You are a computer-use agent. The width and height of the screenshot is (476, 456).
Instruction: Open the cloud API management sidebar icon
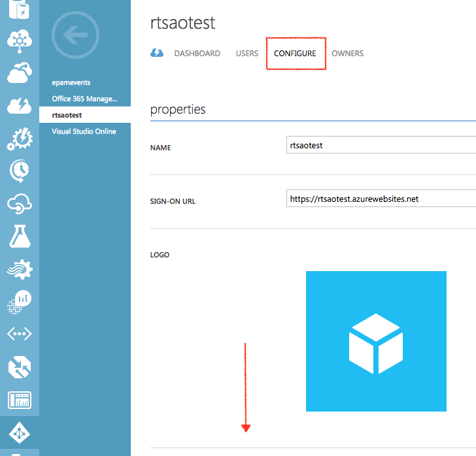tap(20, 204)
